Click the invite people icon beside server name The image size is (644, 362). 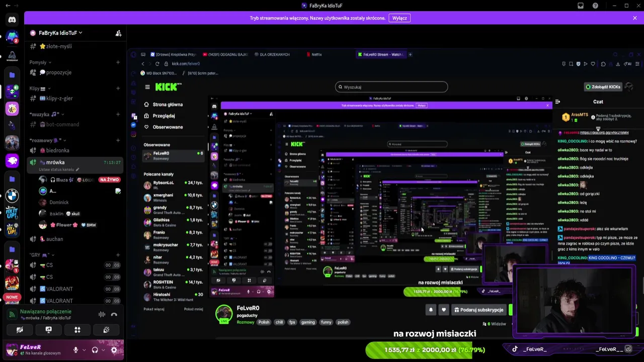click(118, 33)
